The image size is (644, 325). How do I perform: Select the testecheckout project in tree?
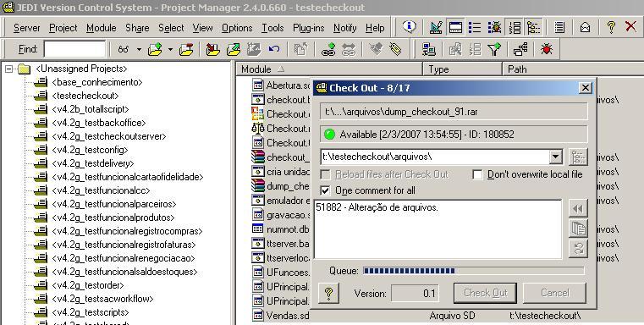pos(85,96)
